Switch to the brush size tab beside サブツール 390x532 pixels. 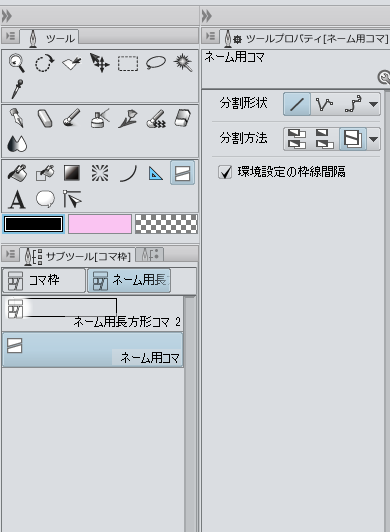(149, 254)
